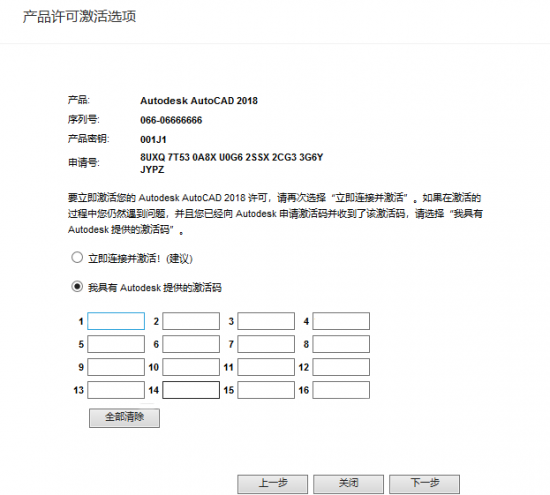Focus activation code field 6

tap(191, 344)
